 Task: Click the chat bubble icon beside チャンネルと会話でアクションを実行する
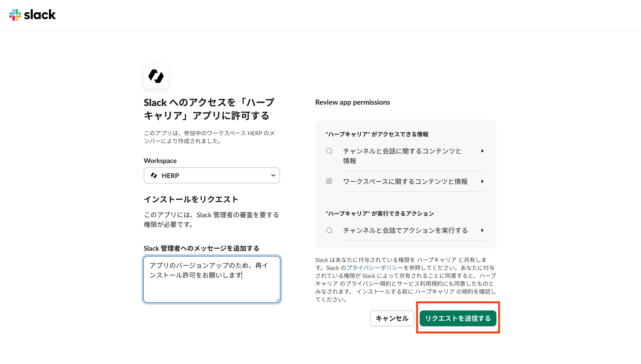[329, 230]
